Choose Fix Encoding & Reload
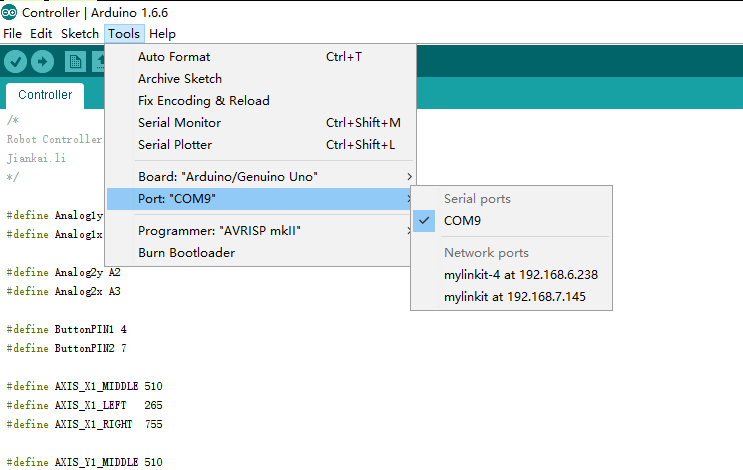This screenshot has height=470, width=743. point(260,100)
